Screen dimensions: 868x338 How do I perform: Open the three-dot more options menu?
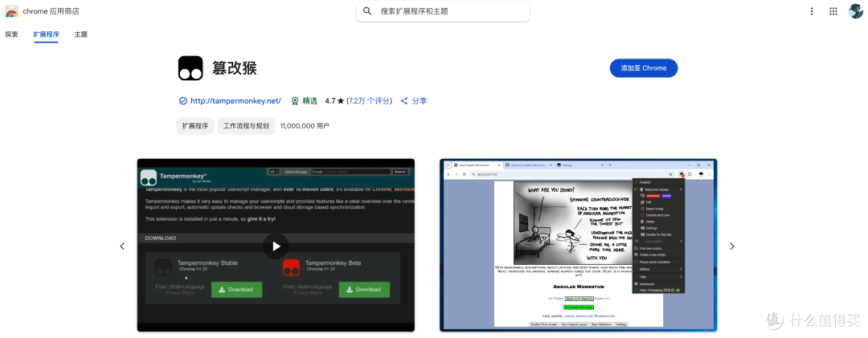[812, 11]
